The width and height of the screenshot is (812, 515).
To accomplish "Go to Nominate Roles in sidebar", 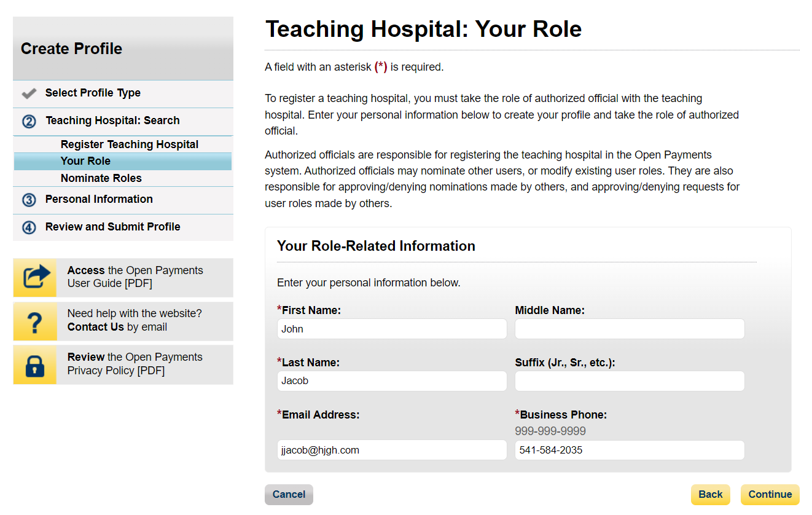I will click(x=101, y=178).
